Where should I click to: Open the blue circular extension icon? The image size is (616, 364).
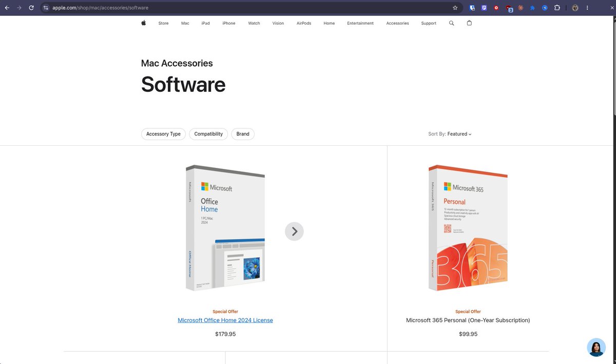[545, 8]
